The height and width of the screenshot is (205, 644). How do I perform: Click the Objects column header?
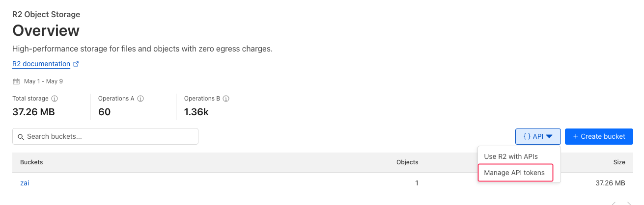click(x=407, y=162)
